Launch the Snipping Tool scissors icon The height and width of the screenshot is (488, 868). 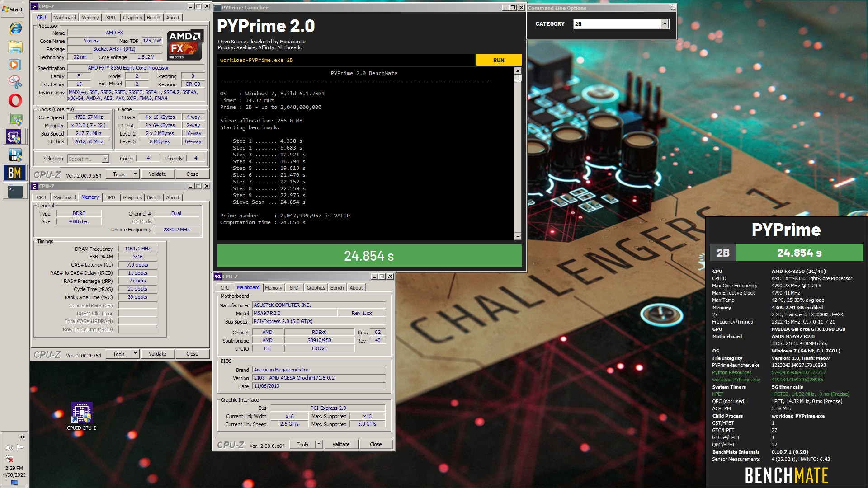click(15, 82)
